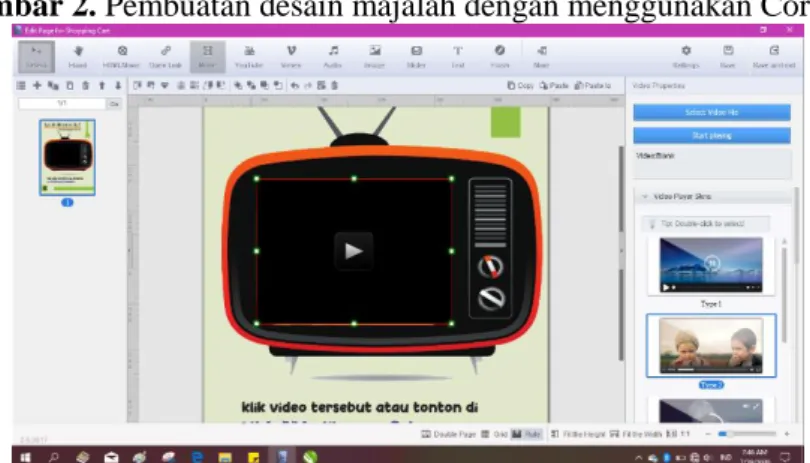The width and height of the screenshot is (810, 463).
Task: Click the zoom in plus button
Action: [x=787, y=434]
